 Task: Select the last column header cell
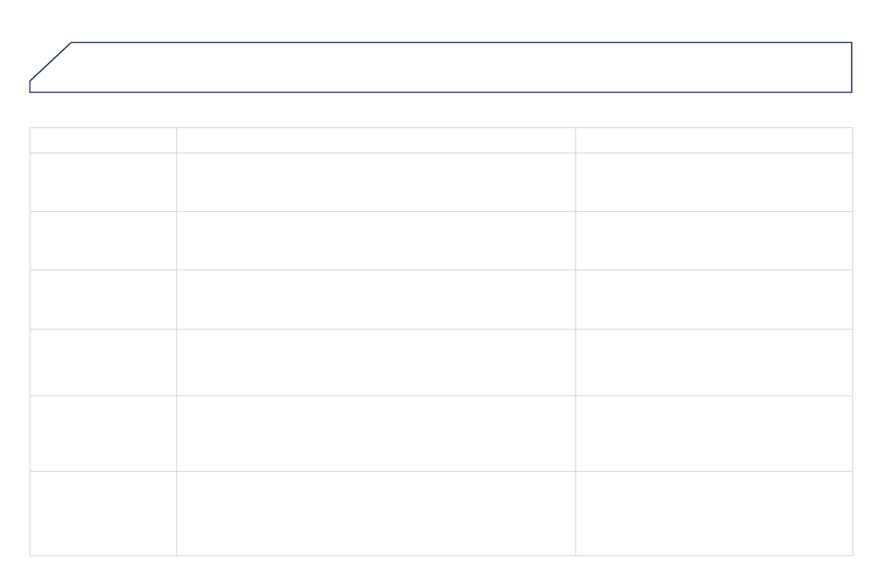pyautogui.click(x=714, y=140)
